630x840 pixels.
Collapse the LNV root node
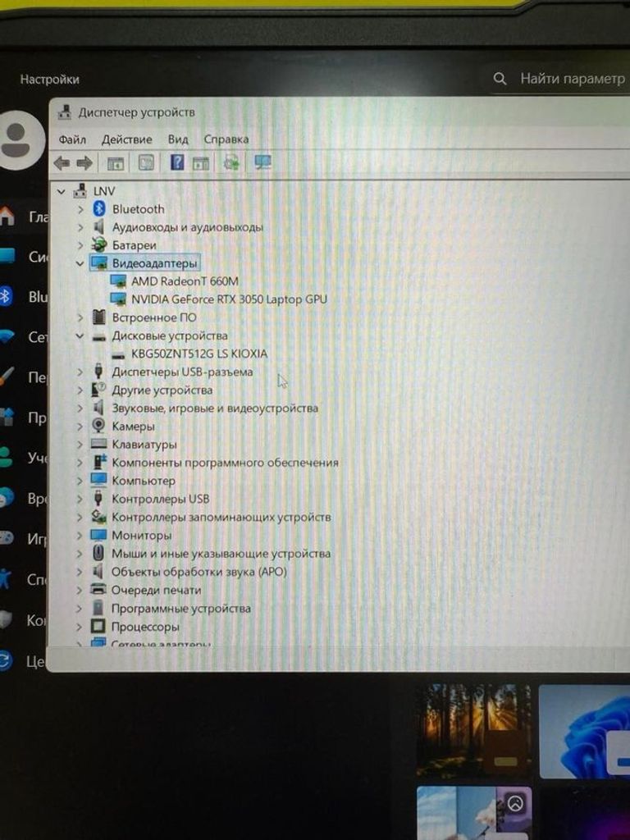click(61, 191)
